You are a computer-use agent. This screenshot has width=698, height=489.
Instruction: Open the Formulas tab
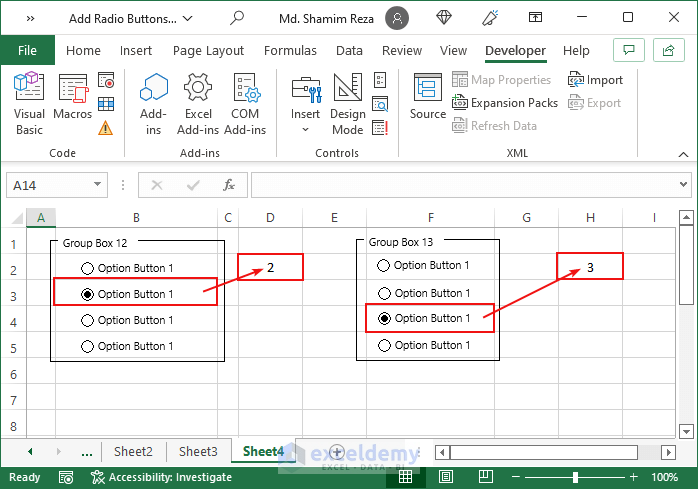pos(290,50)
